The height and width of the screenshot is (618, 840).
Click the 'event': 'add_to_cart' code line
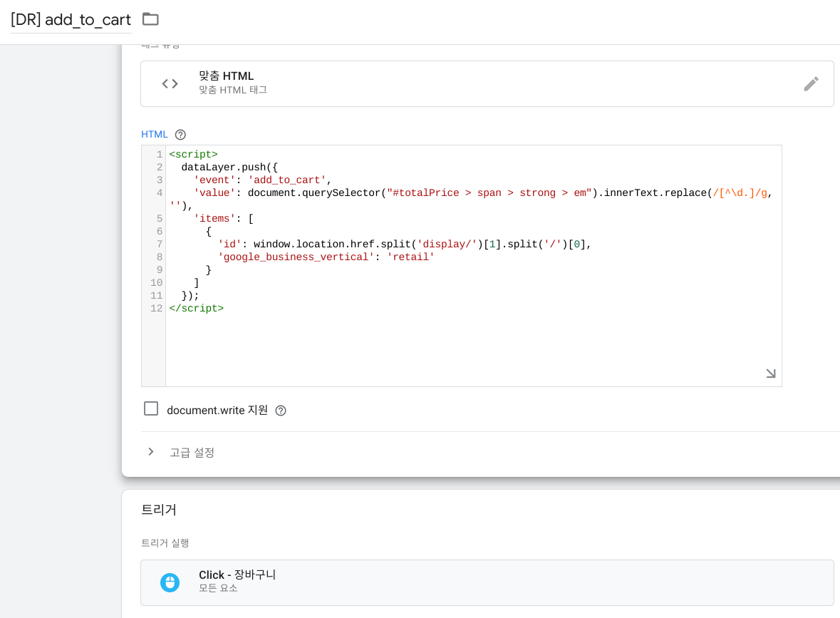(262, 180)
